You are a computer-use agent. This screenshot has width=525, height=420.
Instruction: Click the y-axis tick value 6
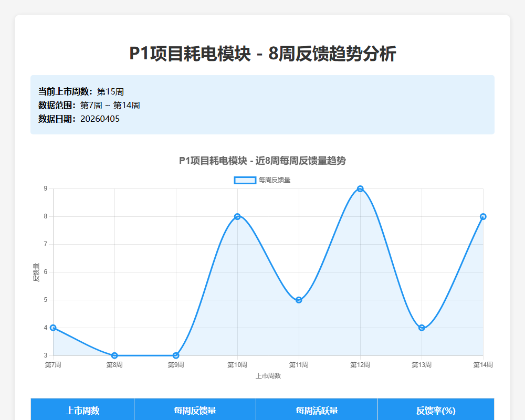[x=46, y=272]
